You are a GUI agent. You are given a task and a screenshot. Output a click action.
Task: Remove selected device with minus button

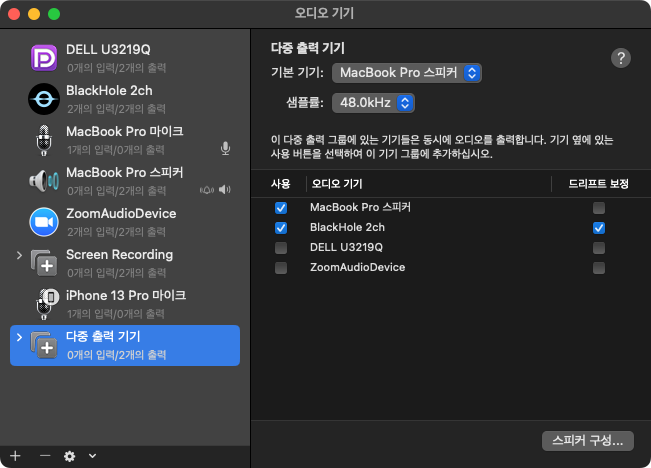(x=45, y=456)
